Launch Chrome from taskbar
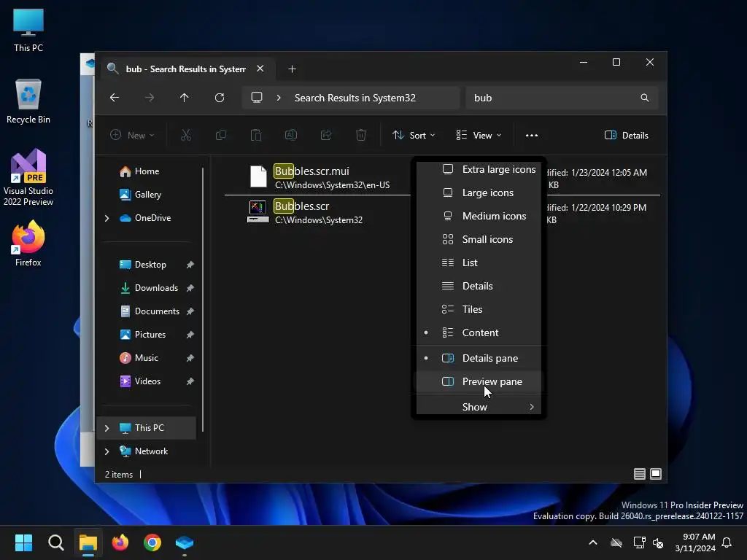 click(x=152, y=542)
